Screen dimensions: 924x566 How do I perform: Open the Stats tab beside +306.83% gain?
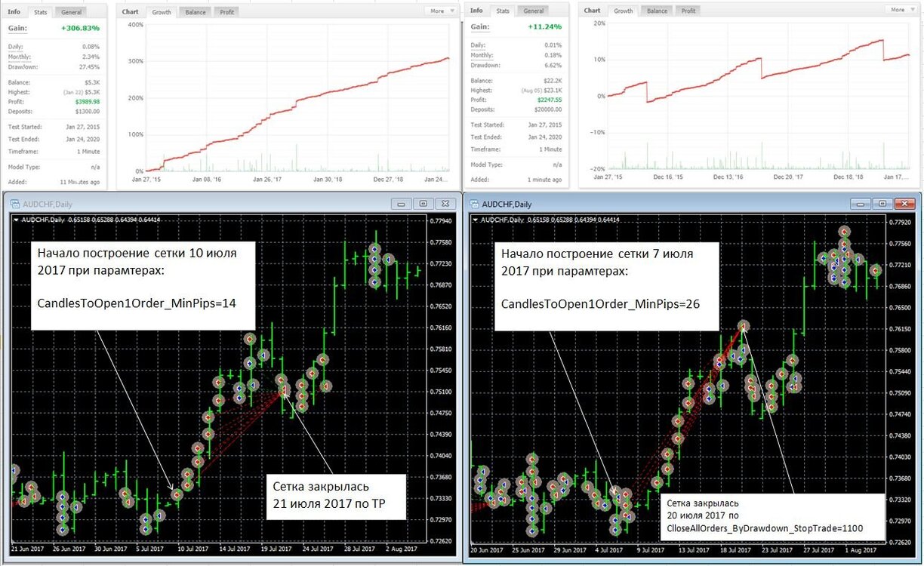click(41, 12)
